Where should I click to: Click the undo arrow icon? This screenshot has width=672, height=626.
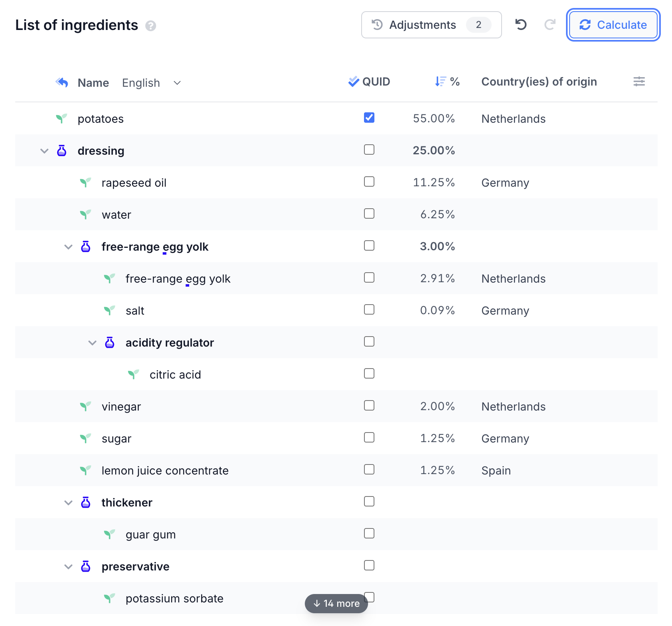click(x=521, y=25)
